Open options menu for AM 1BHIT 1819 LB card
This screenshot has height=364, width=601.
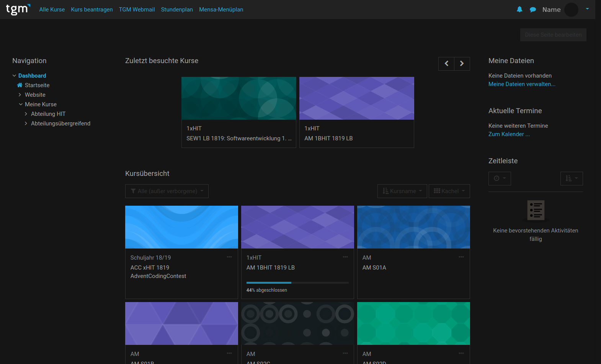pyautogui.click(x=345, y=257)
